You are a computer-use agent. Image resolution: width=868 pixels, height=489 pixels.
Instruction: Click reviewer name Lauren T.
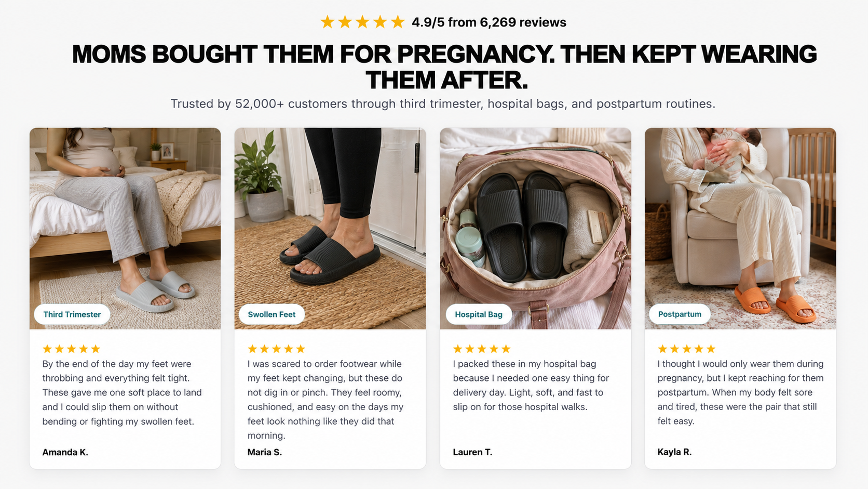coord(472,452)
